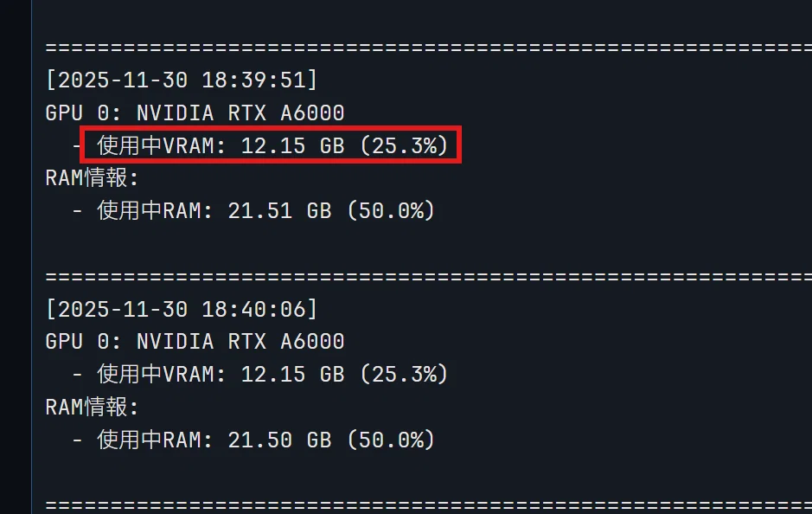Click the date 2025-11-30 beside 18:40:06
The width and height of the screenshot is (812, 514).
tap(123, 309)
